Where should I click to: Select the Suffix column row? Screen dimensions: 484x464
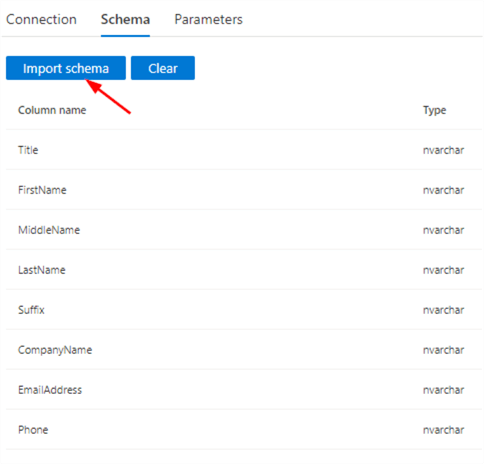244,310
